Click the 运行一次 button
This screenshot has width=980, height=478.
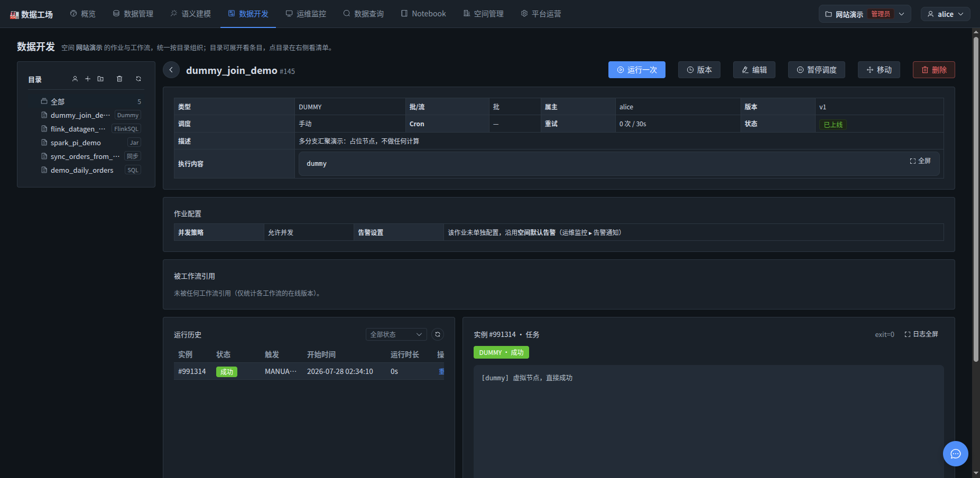(637, 70)
